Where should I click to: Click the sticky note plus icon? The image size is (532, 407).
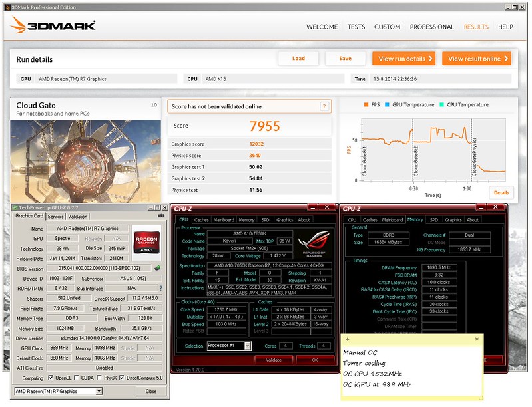(x=347, y=339)
